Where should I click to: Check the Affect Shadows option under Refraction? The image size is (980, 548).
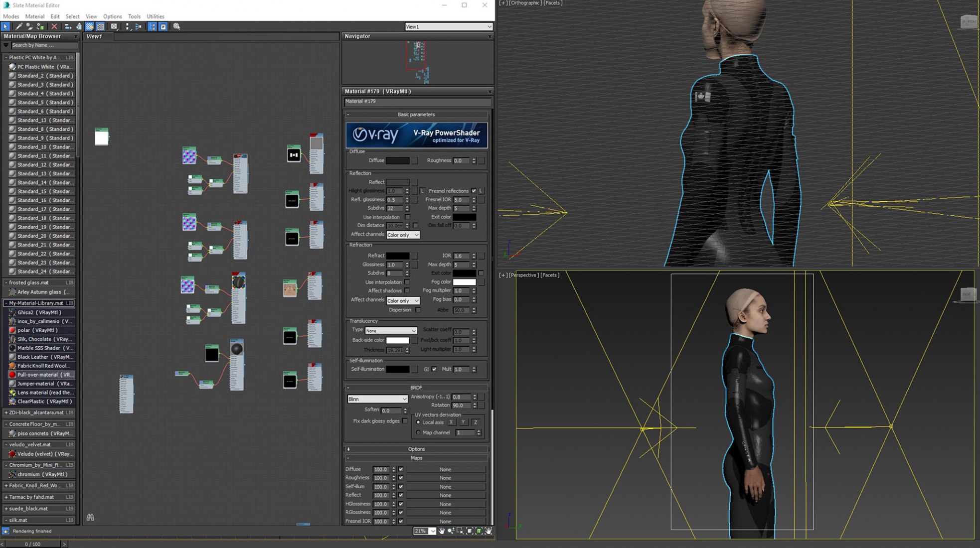408,290
